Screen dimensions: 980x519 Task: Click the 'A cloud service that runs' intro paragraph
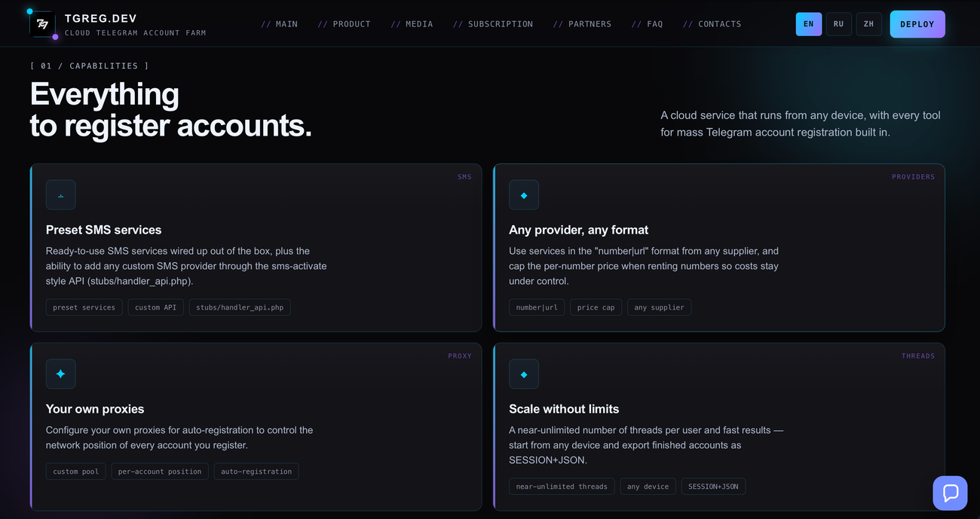tap(801, 124)
